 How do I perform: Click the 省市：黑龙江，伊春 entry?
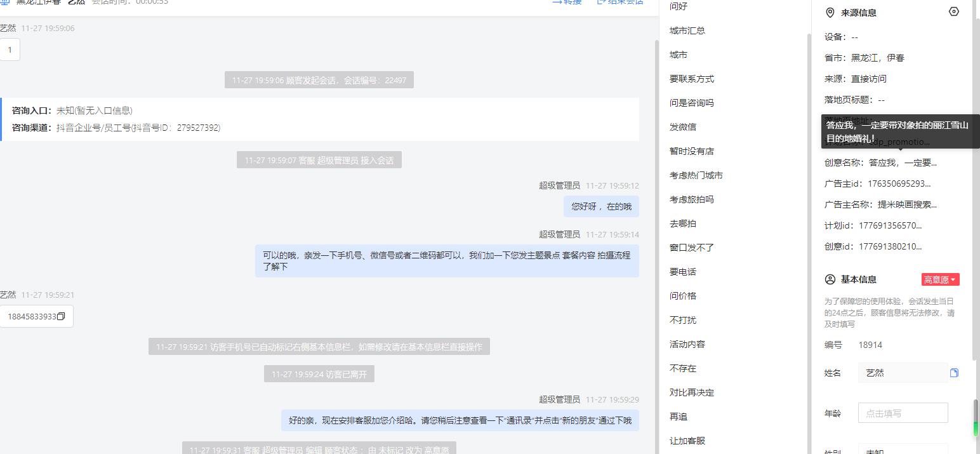coord(864,58)
